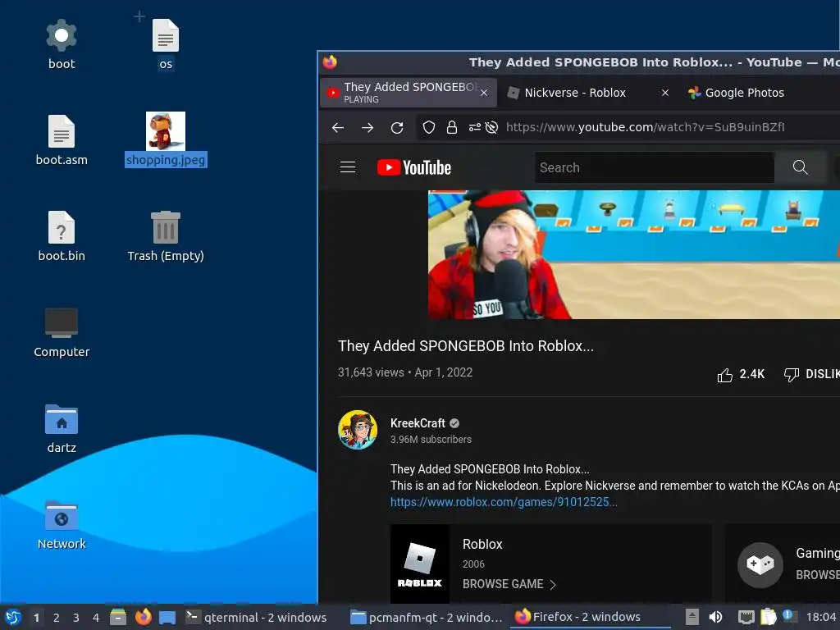Image resolution: width=840 pixels, height=630 pixels.
Task: Click the They Added SPONGEBOB Into Roblox video title
Action: (x=466, y=346)
